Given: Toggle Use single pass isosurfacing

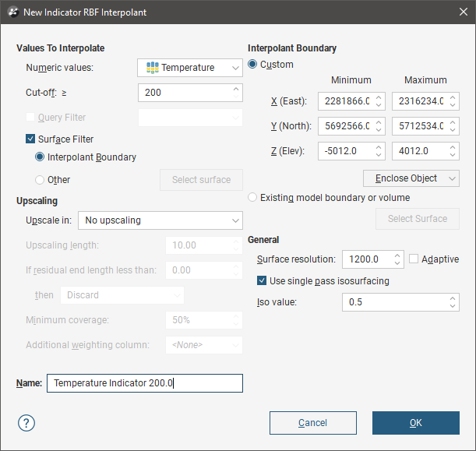Looking at the screenshot, I should [263, 280].
